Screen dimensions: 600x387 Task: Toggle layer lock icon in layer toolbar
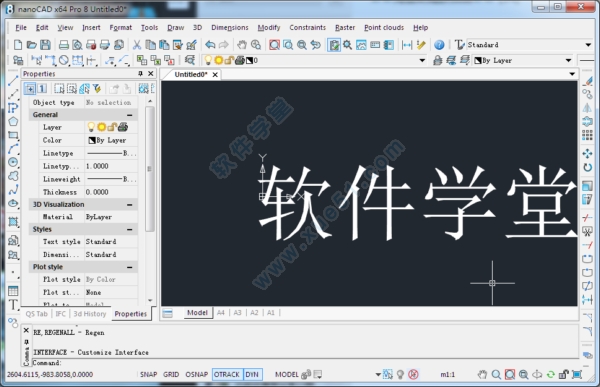(x=229, y=60)
